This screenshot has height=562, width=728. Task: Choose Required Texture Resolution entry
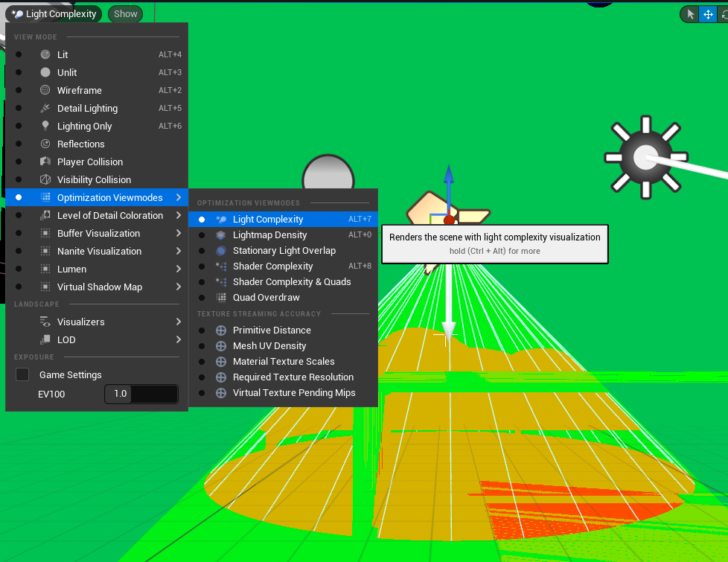283,377
